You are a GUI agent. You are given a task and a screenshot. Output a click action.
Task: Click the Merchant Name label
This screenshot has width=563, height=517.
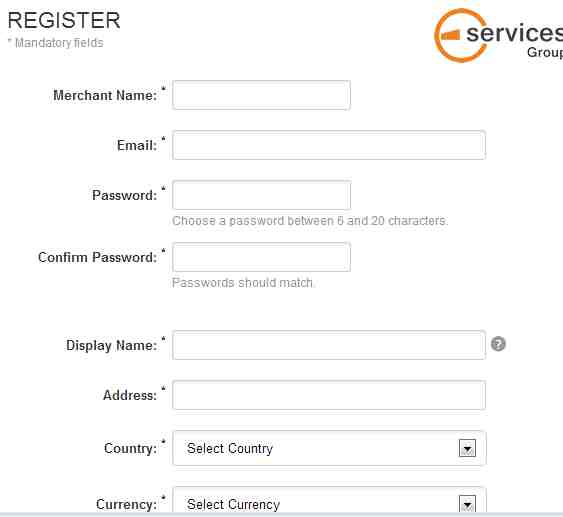105,96
